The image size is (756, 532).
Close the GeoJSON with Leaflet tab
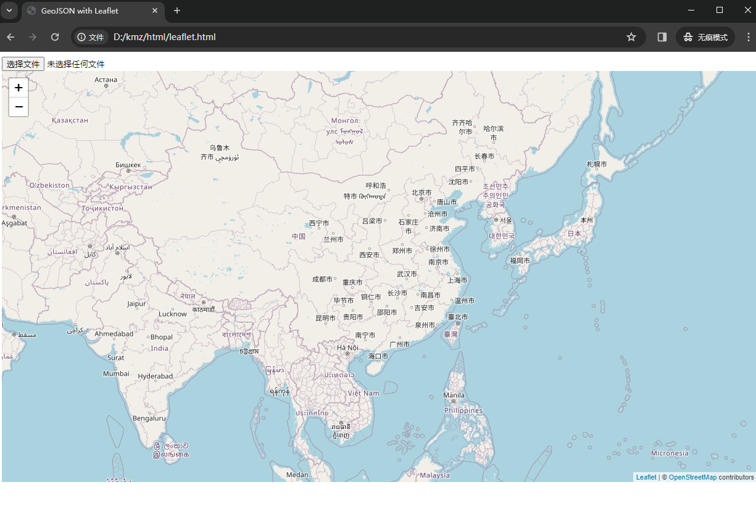pos(155,10)
